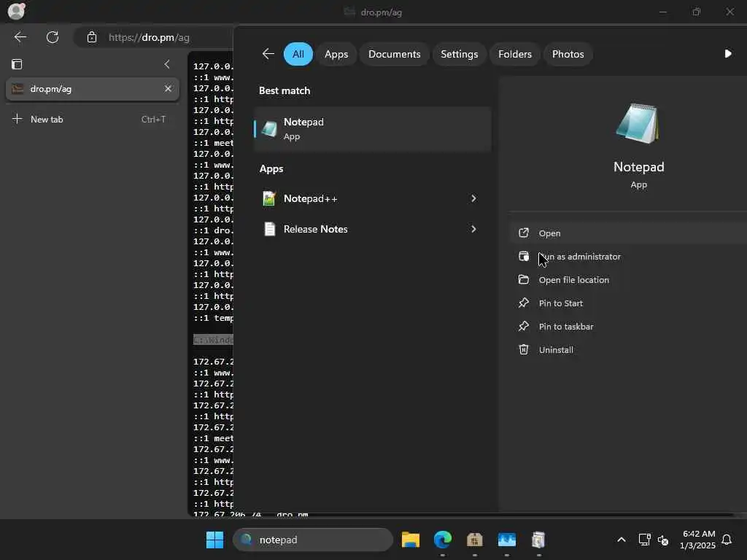Close the dro.pm/ag tab
Screen dimensions: 747x560
click(x=168, y=88)
